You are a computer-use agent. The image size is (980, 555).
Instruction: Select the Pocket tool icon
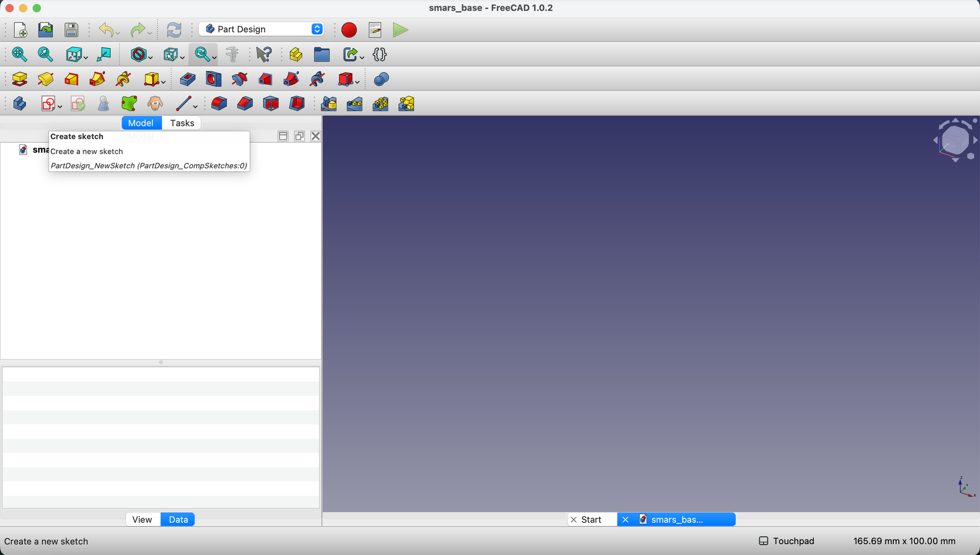pyautogui.click(x=187, y=79)
